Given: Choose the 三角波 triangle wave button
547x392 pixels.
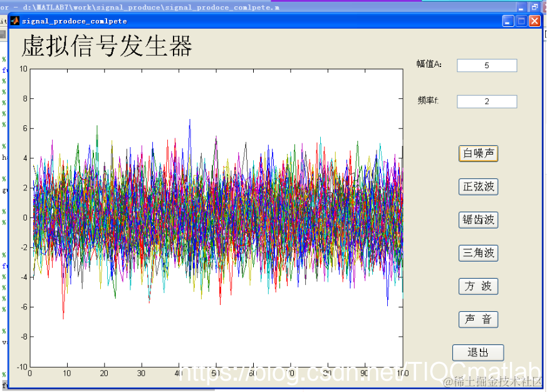Looking at the screenshot, I should point(478,253).
